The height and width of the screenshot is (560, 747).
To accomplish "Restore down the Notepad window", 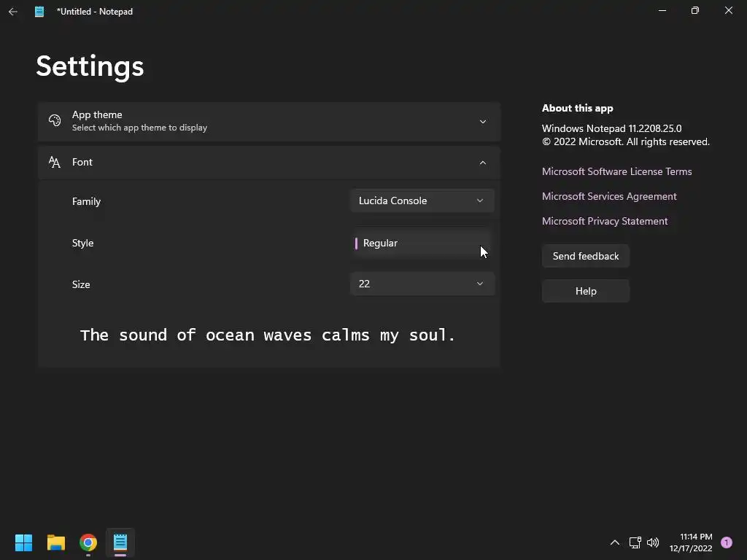I will [x=695, y=10].
